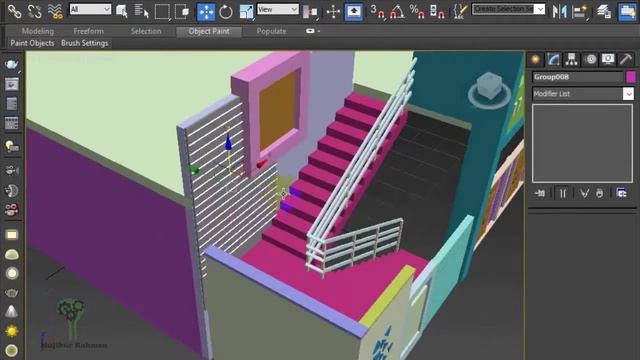640x360 pixels.
Task: Click the blue Z-axis gizmo arrow
Action: tap(228, 142)
